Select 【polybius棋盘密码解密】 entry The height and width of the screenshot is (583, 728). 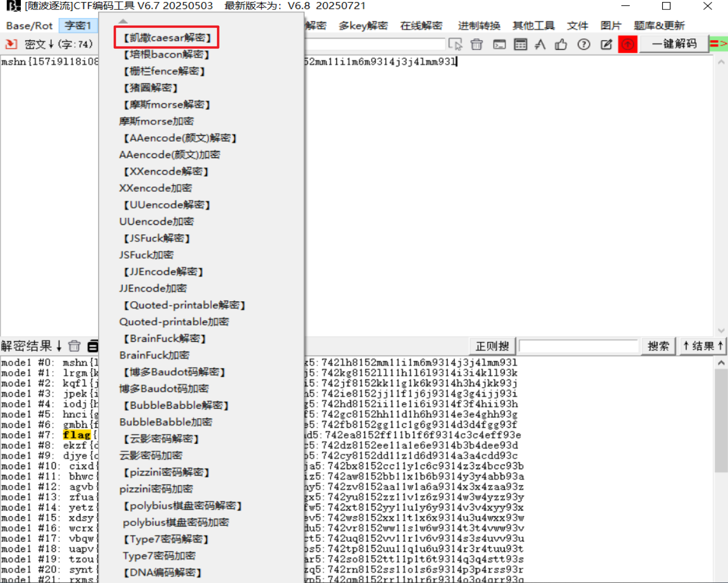pyautogui.click(x=182, y=505)
